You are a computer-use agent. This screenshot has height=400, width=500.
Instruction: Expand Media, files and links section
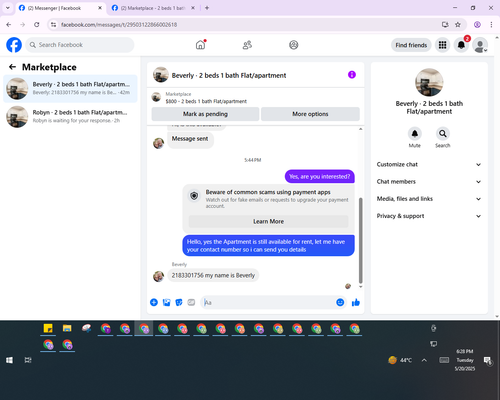[x=429, y=199]
